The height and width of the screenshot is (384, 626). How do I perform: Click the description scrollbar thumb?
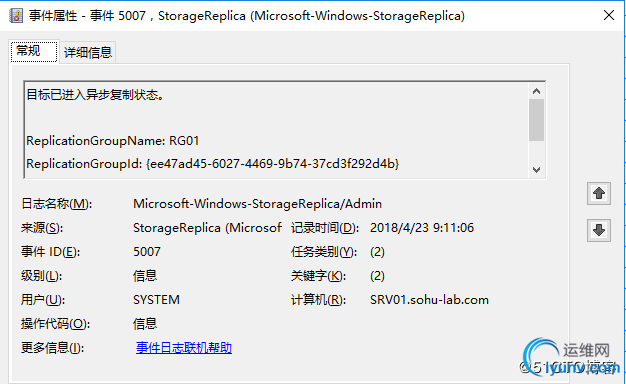coord(536,120)
